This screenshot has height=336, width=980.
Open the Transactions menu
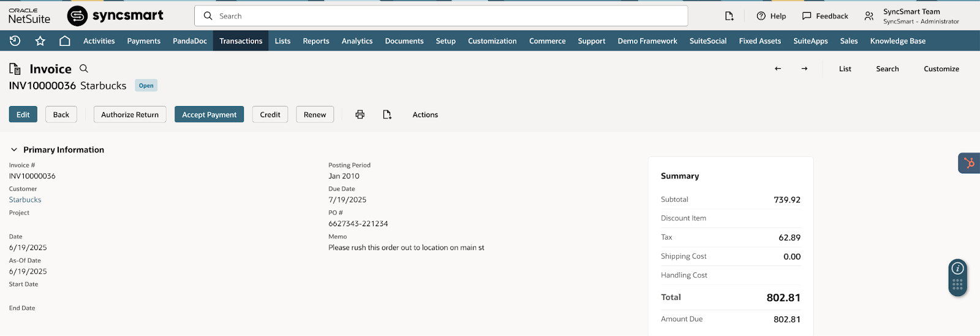(x=241, y=41)
